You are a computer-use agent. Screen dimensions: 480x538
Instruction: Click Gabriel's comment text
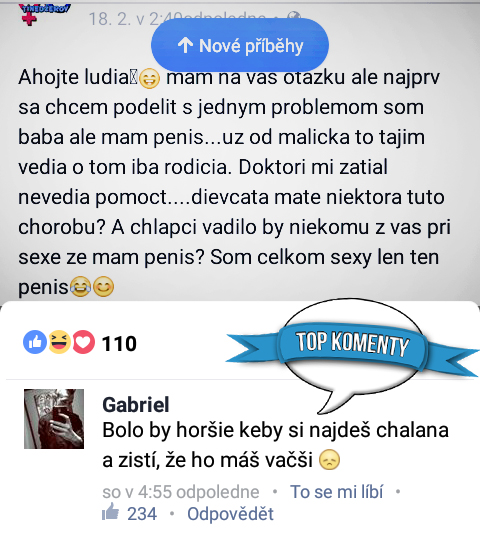pyautogui.click(x=276, y=445)
